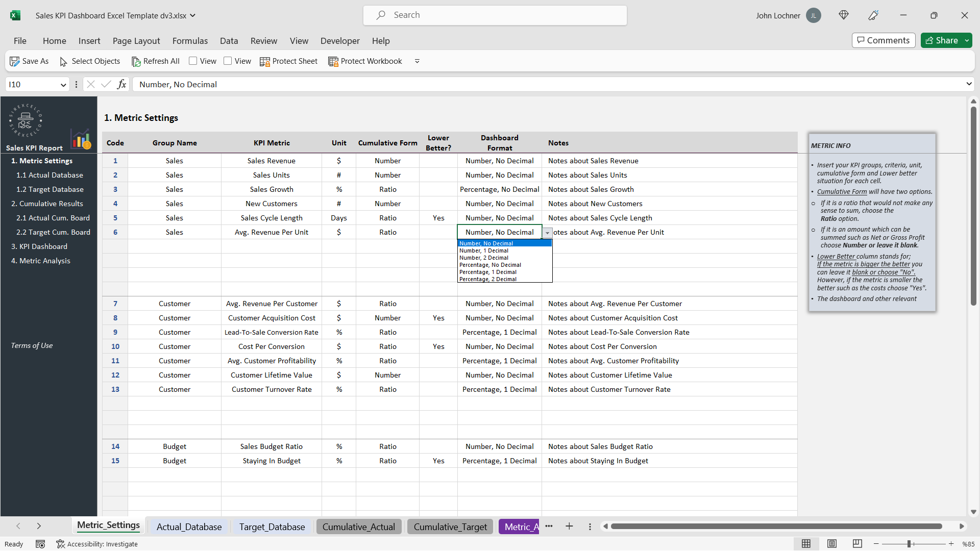Open the Accessibility: Investigate status item
980x551 pixels.
[97, 544]
